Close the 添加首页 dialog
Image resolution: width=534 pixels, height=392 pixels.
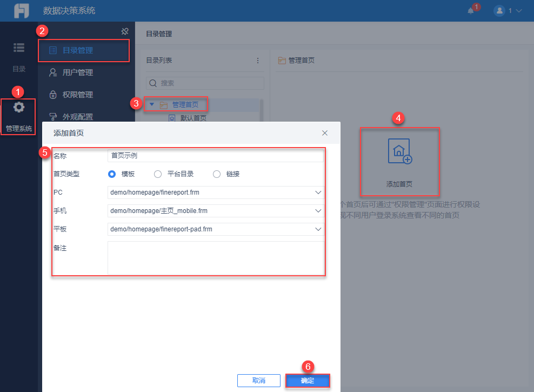(x=325, y=133)
